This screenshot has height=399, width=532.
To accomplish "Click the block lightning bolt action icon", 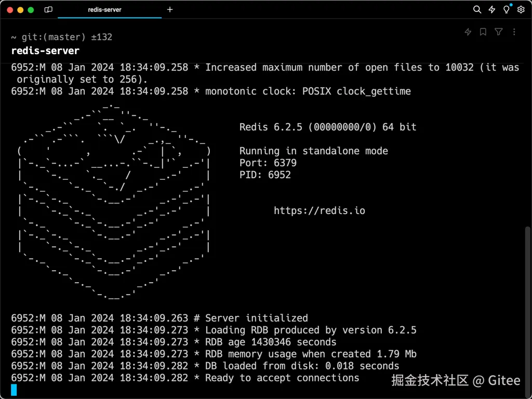I will 468,32.
